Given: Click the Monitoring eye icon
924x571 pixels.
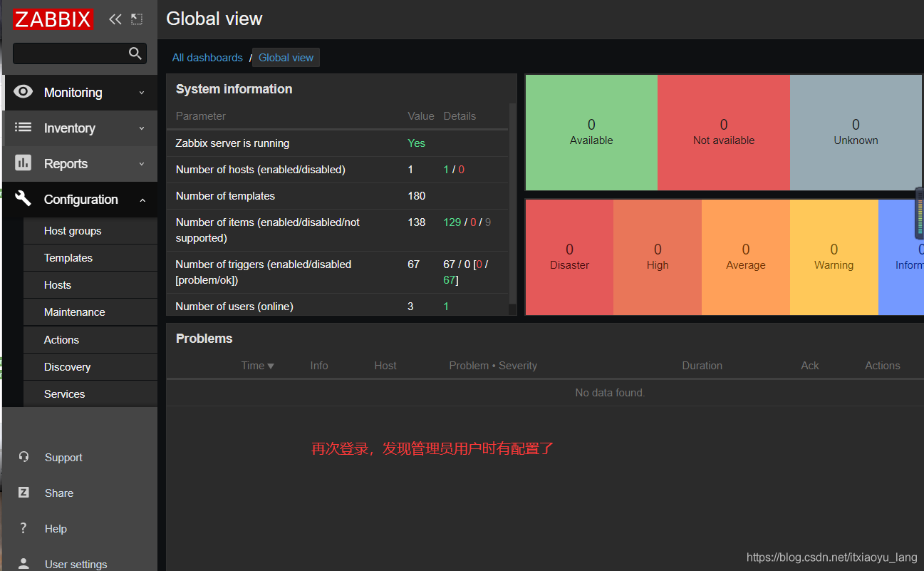Looking at the screenshot, I should point(24,92).
